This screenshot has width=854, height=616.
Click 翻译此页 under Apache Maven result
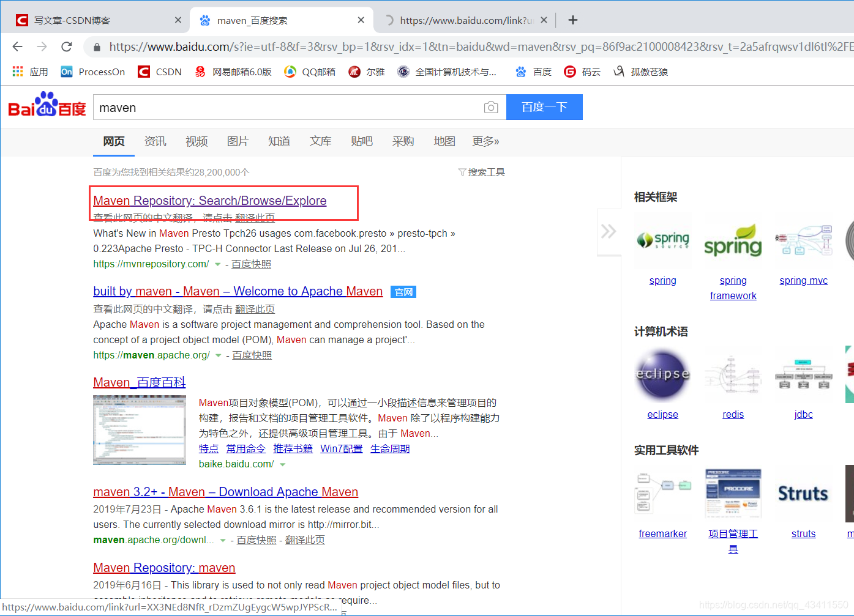click(255, 310)
